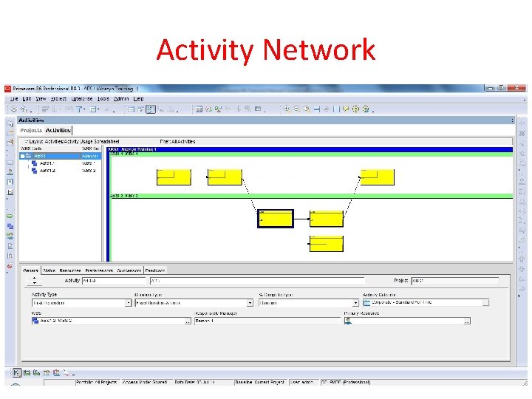Click the green oval icon in left sidebar
532x399 pixels.
[x=10, y=216]
